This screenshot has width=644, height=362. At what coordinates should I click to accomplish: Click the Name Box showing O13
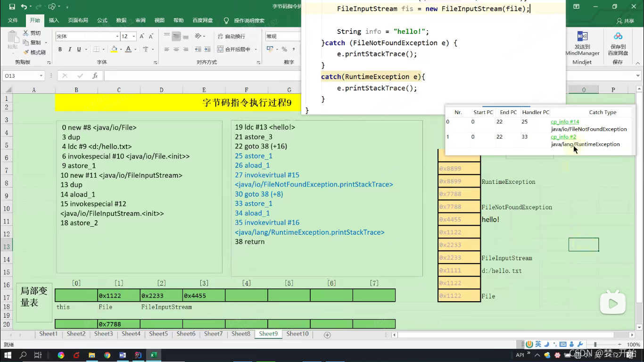(21, 76)
